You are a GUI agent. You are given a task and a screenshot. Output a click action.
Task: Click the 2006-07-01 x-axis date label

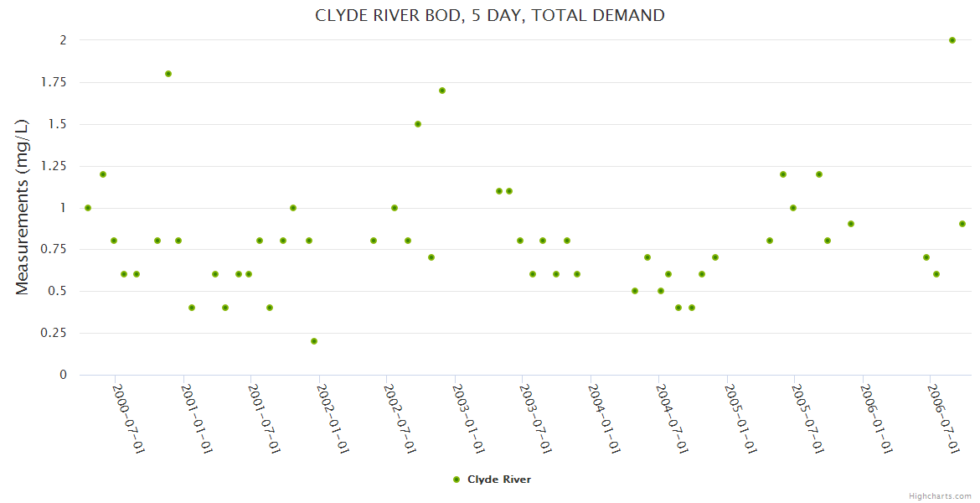click(x=943, y=419)
